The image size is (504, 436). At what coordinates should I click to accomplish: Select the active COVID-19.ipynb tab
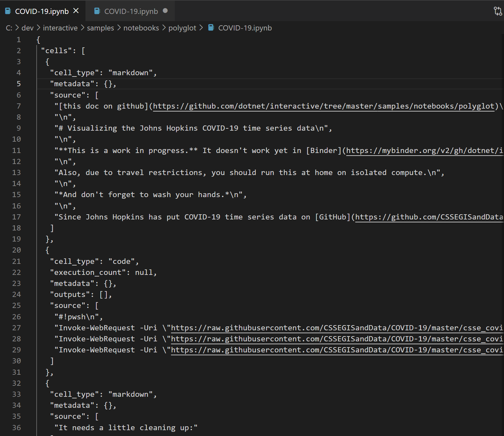[x=42, y=11]
